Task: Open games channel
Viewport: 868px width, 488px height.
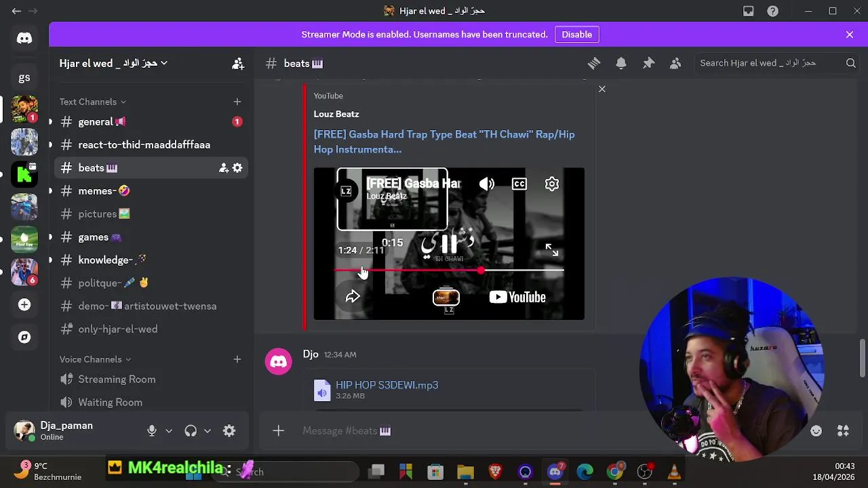Action: tap(151, 237)
